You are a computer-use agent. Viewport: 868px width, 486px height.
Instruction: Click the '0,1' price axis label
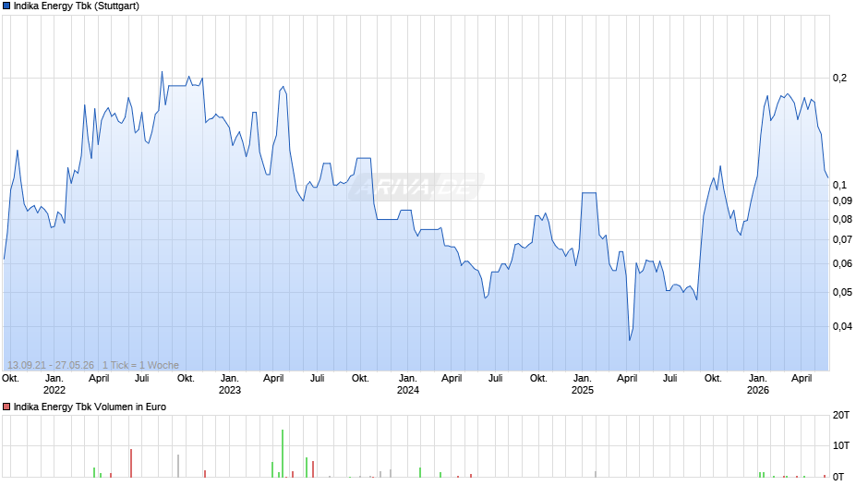coord(839,185)
